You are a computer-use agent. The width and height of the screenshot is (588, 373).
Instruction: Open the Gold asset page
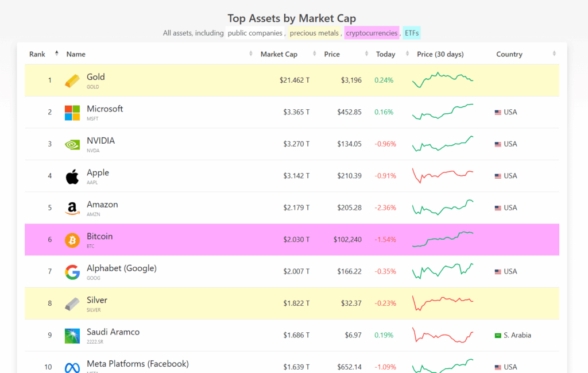coord(96,77)
